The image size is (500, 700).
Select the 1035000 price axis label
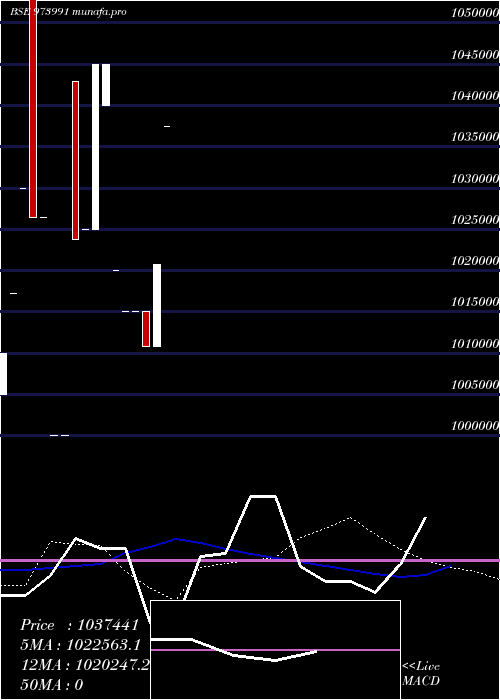pyautogui.click(x=475, y=137)
